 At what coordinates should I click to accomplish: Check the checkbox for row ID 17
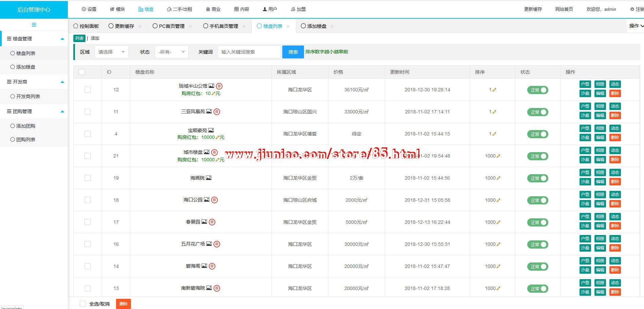[x=88, y=222]
